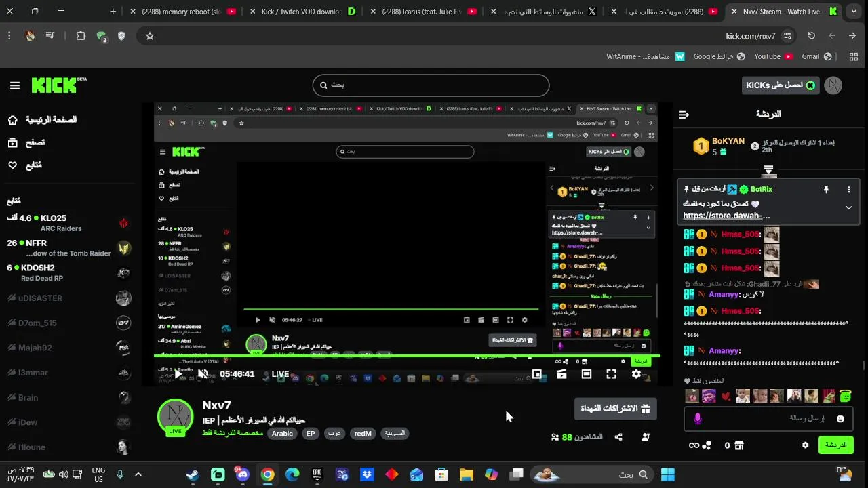The height and width of the screenshot is (488, 868).
Task: Open the KLO25 channel in the sidebar
Action: click(x=68, y=223)
